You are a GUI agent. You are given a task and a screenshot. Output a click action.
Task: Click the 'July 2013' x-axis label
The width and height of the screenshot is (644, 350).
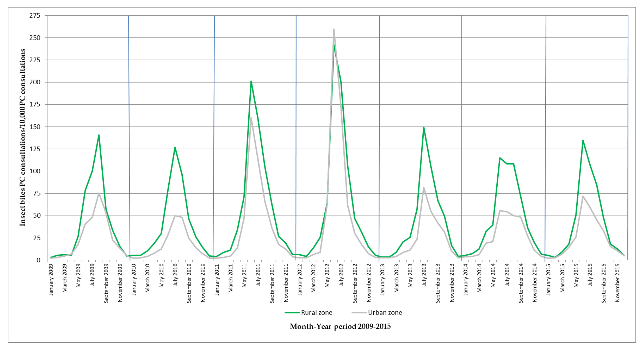(424, 275)
